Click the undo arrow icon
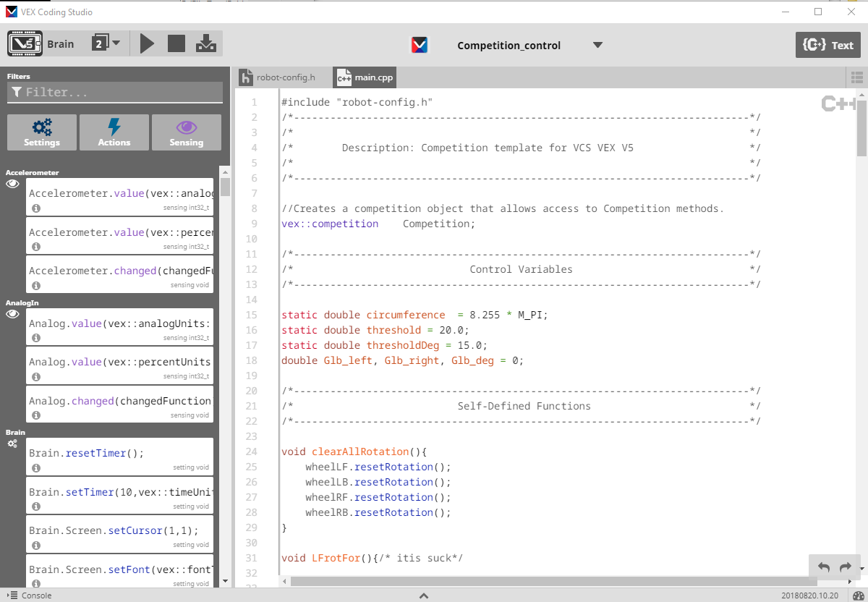868x602 pixels. tap(824, 567)
